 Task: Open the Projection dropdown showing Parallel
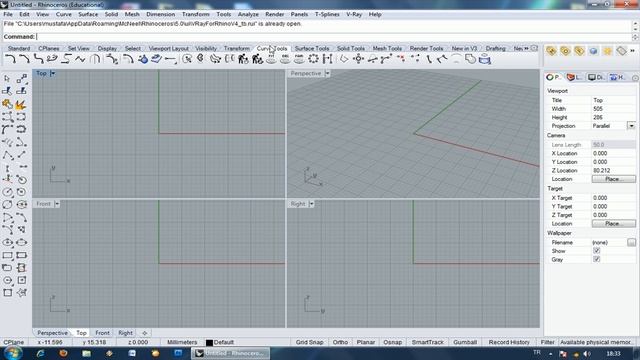pos(631,126)
